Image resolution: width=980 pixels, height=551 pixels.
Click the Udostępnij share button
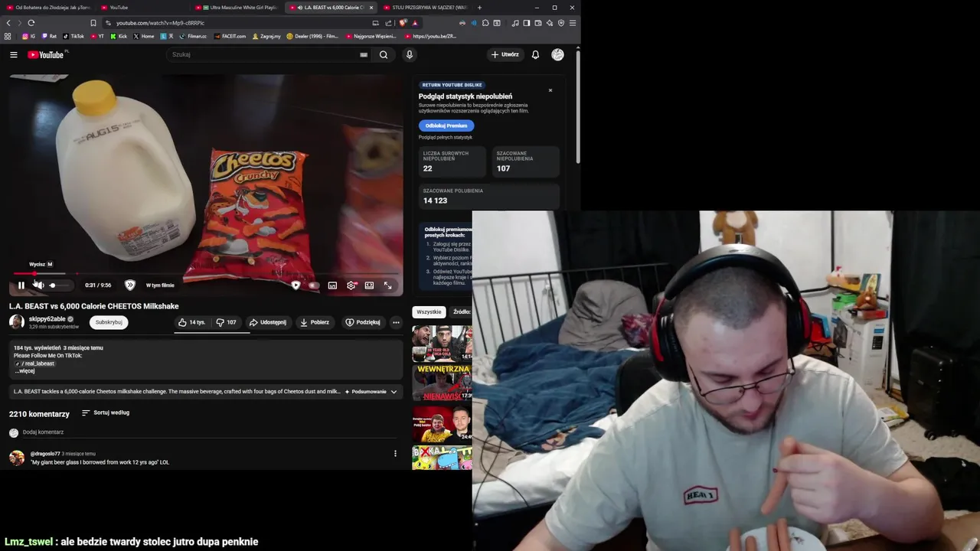(x=268, y=322)
